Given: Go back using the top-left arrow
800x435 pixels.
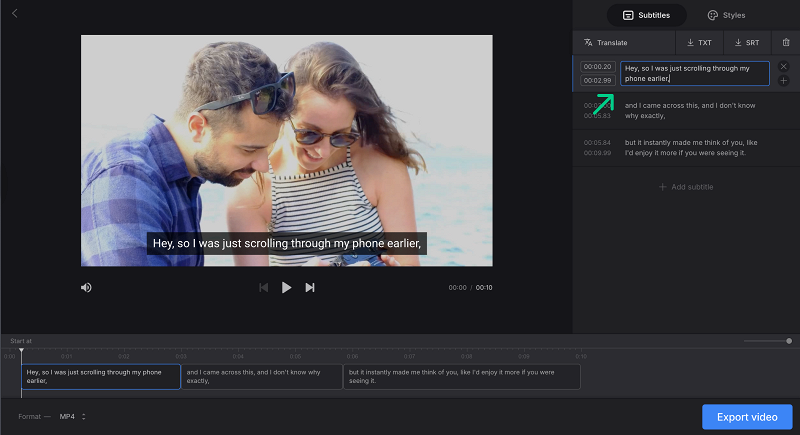Looking at the screenshot, I should [x=14, y=13].
